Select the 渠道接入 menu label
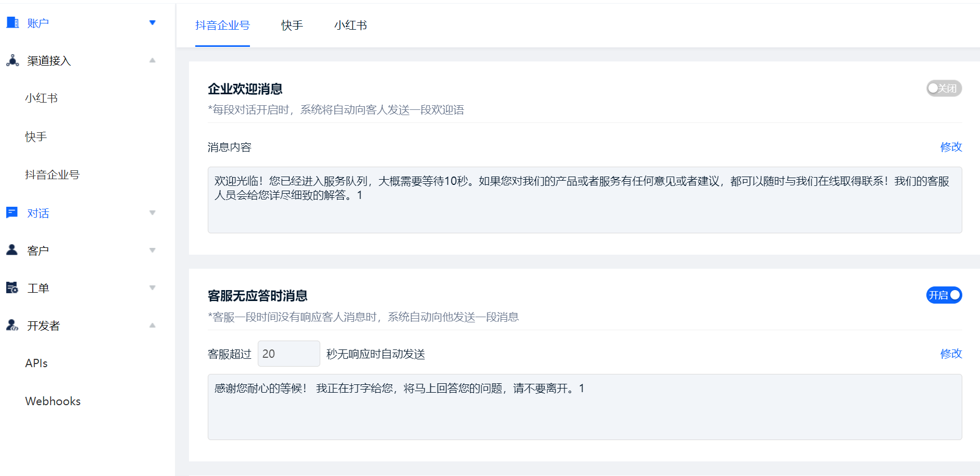This screenshot has width=980, height=476. point(49,60)
